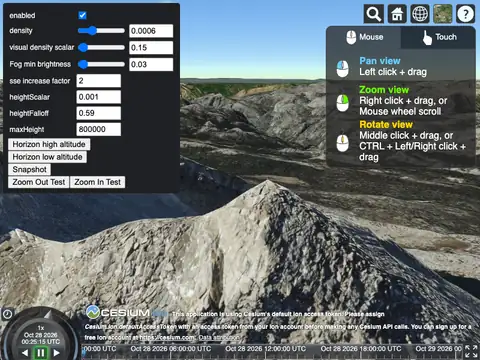Open the cesium.com link
The height and width of the screenshot is (360, 480).
(x=168, y=338)
